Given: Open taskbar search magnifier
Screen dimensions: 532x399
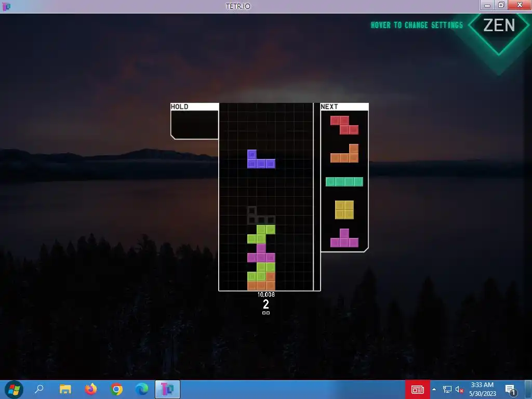Looking at the screenshot, I should 39,389.
